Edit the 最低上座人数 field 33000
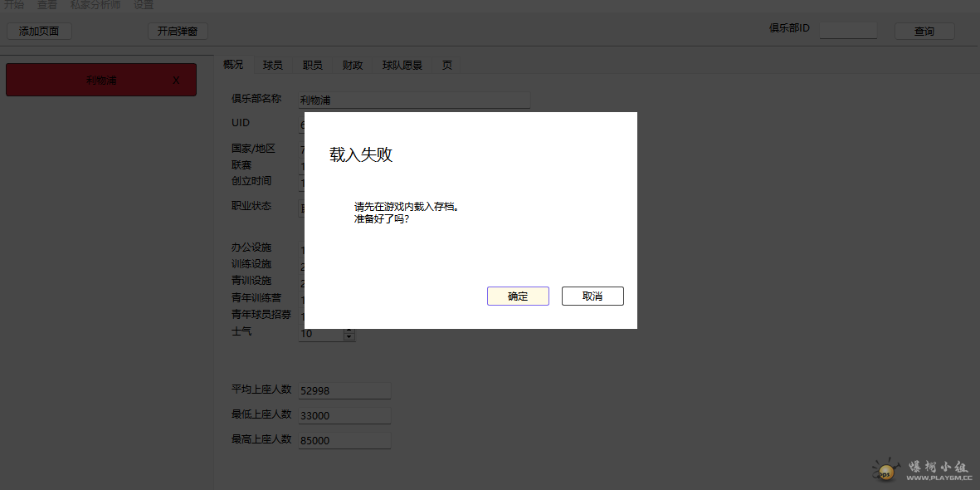 (344, 415)
